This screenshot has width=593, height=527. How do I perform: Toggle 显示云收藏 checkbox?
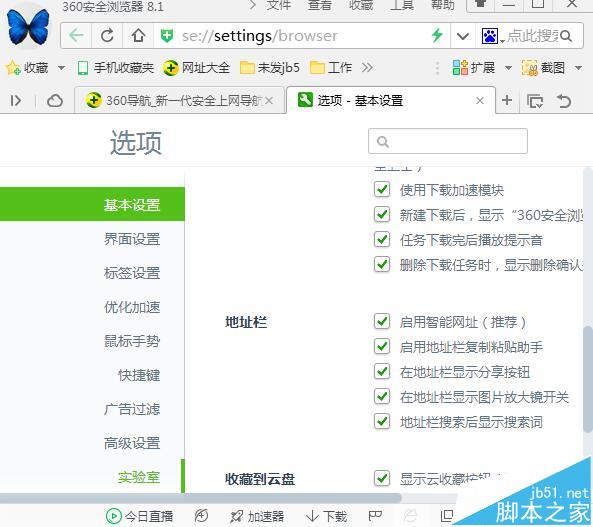tap(382, 478)
